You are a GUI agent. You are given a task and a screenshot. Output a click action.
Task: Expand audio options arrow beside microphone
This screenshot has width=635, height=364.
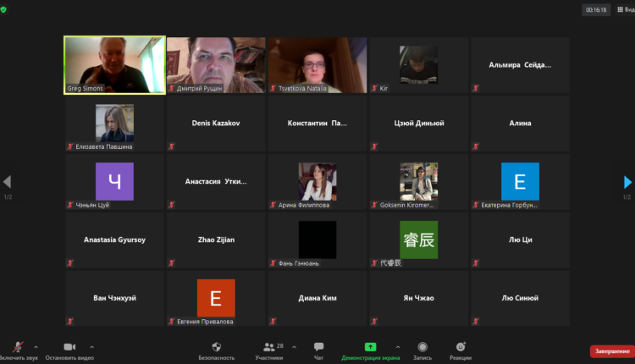pos(36,347)
